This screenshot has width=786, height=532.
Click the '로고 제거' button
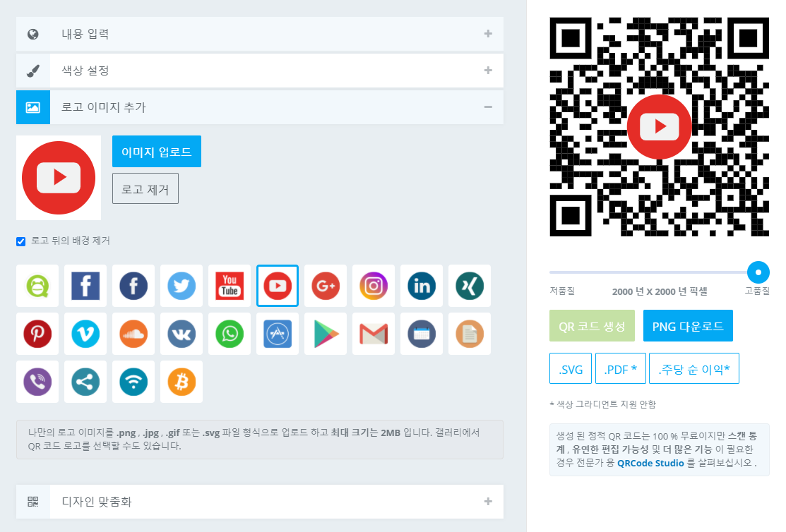pyautogui.click(x=145, y=189)
